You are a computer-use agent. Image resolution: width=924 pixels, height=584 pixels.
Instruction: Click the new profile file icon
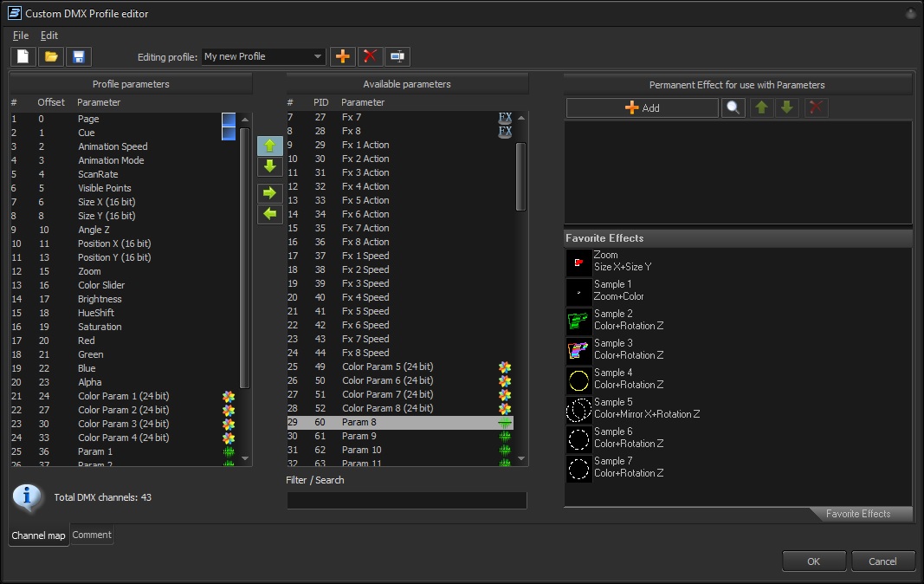click(23, 57)
